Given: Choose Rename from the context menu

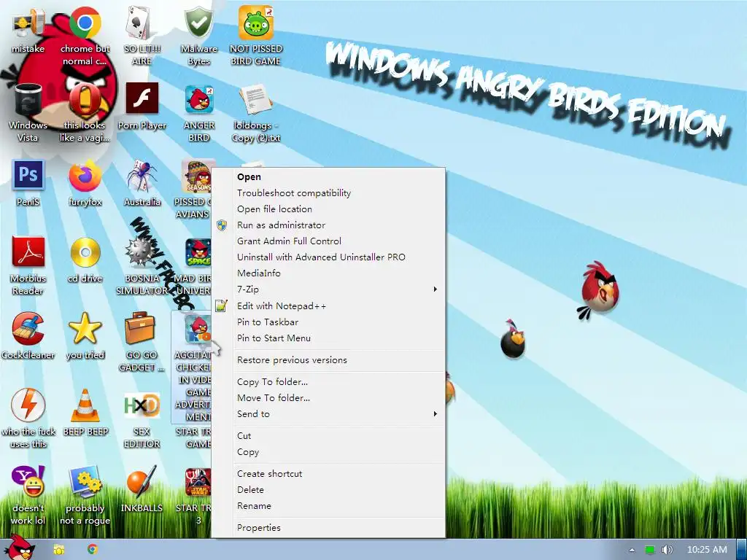Looking at the screenshot, I should pos(328,506).
